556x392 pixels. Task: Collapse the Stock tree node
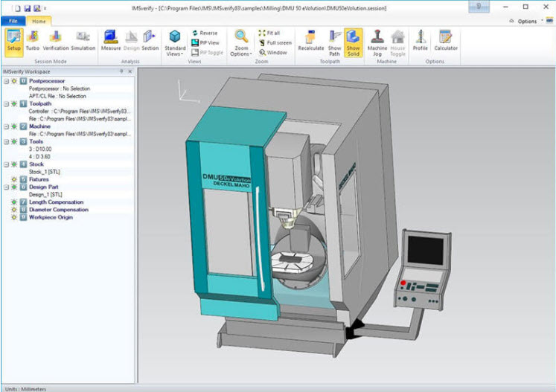click(x=6, y=164)
